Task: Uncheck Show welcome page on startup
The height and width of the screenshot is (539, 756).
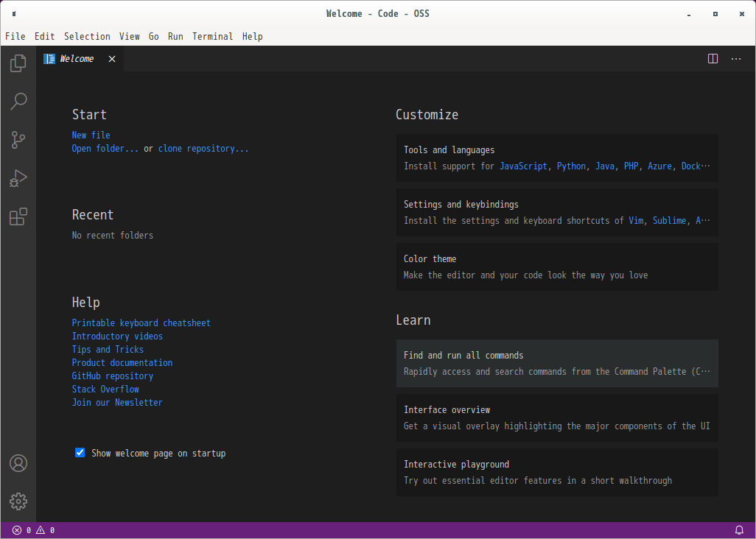Action: [x=80, y=452]
